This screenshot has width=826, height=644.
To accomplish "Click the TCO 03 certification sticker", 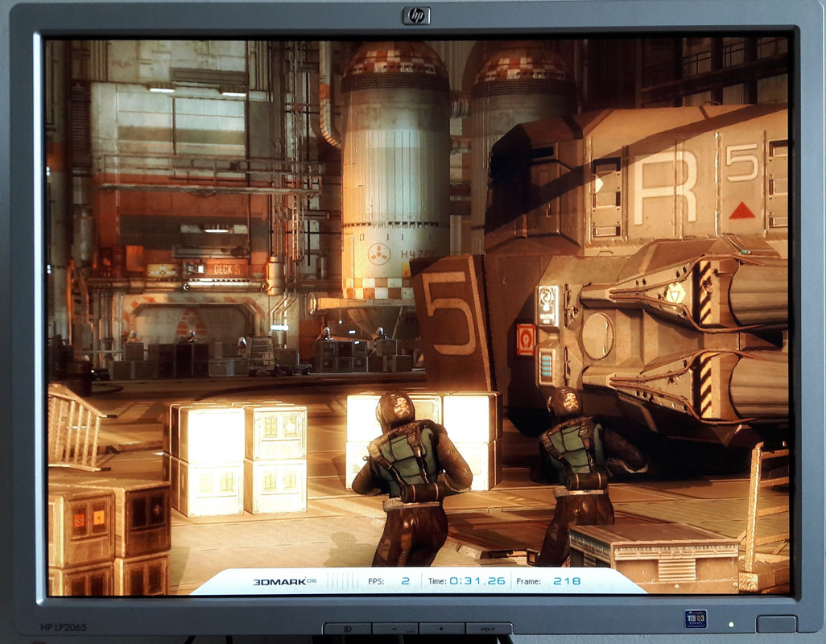I will coord(696,619).
